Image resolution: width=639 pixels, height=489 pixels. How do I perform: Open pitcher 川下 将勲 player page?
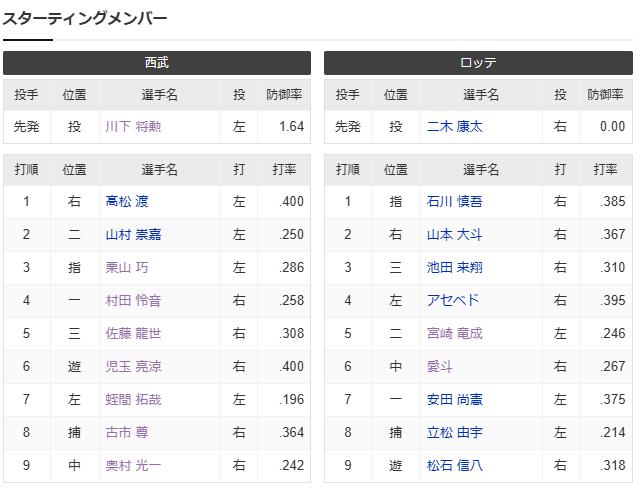pyautogui.click(x=133, y=127)
